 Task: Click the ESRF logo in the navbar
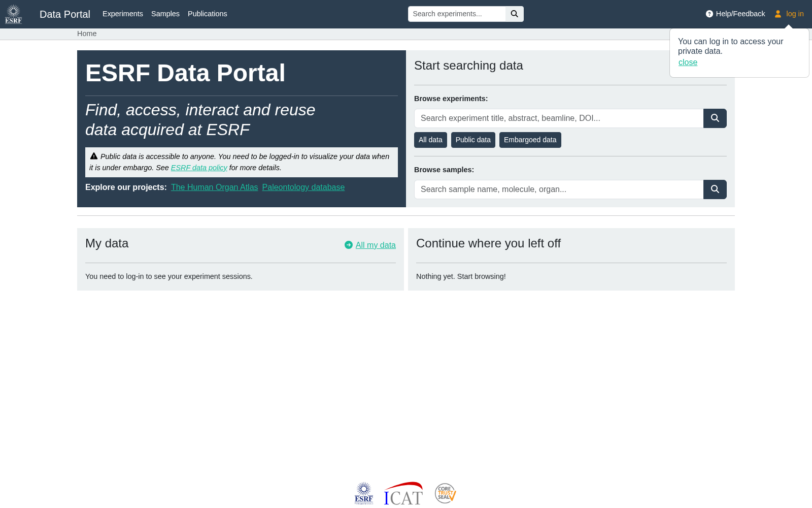14,14
